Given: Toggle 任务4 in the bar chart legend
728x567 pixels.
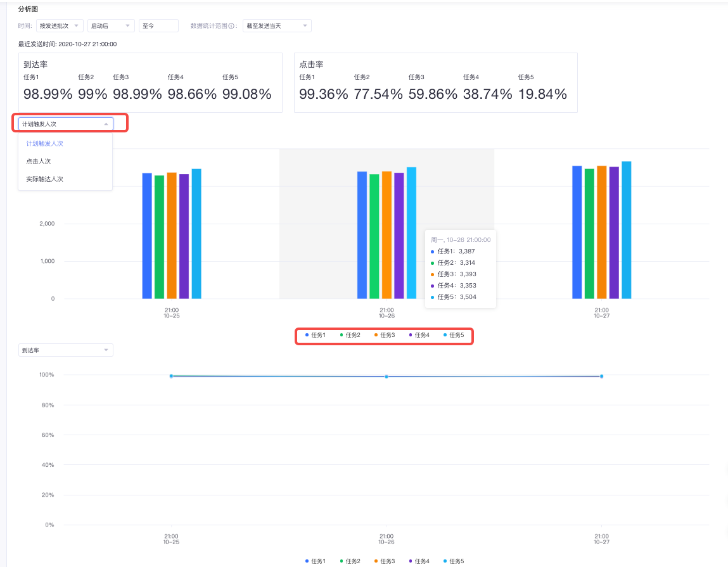Looking at the screenshot, I should (419, 334).
